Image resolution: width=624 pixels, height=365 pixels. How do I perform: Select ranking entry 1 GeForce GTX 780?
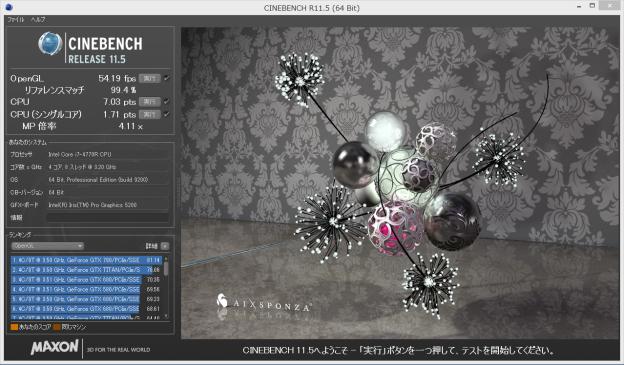point(86,260)
